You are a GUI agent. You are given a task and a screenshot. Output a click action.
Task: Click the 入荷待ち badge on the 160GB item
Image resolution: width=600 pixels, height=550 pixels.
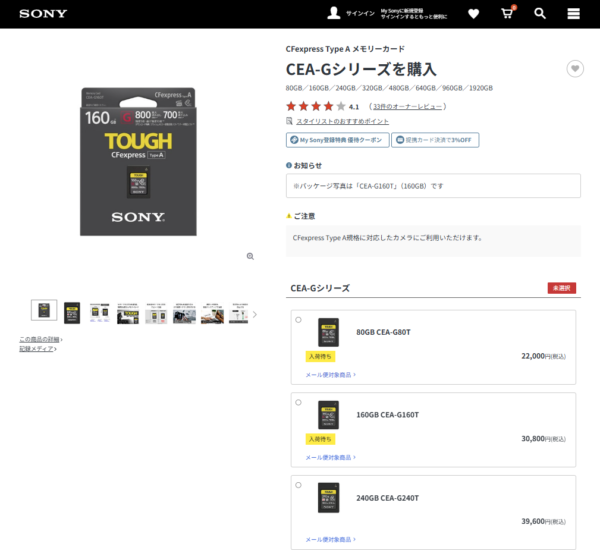(320, 439)
